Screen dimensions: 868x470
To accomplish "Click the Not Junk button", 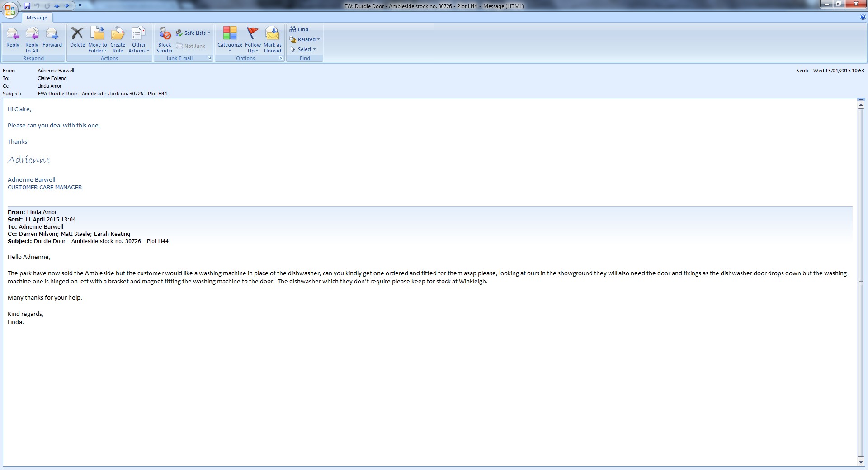I will 191,46.
